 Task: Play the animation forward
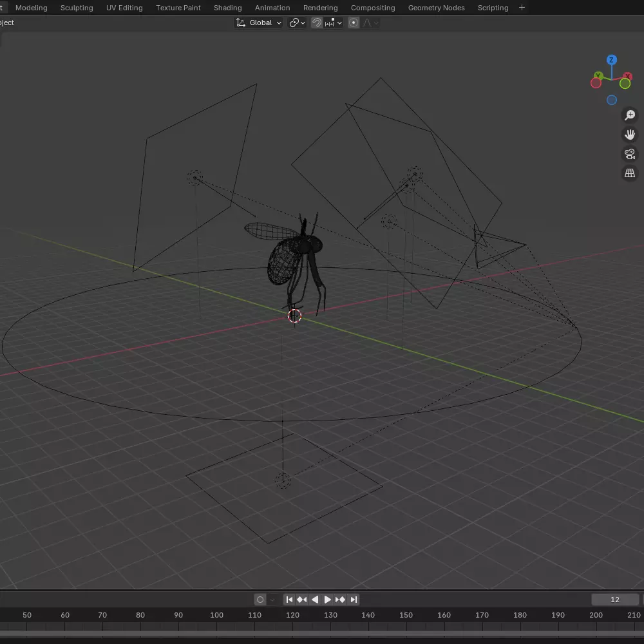tap(327, 600)
